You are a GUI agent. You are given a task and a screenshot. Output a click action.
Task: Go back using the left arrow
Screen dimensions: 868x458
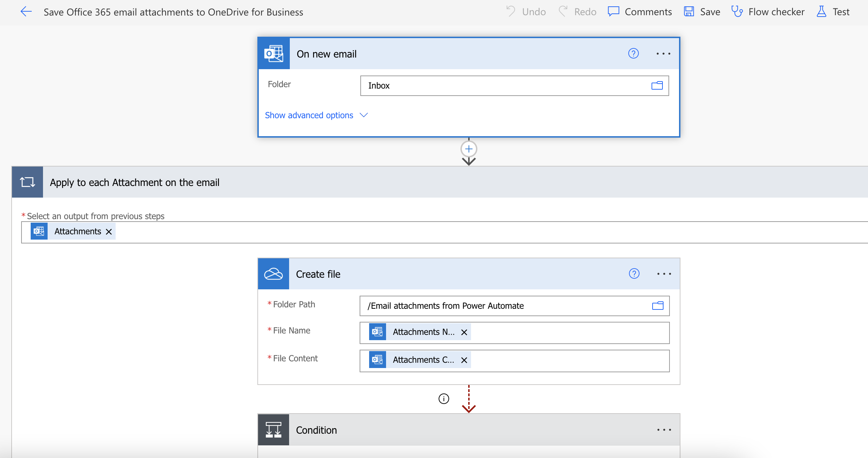(x=26, y=12)
